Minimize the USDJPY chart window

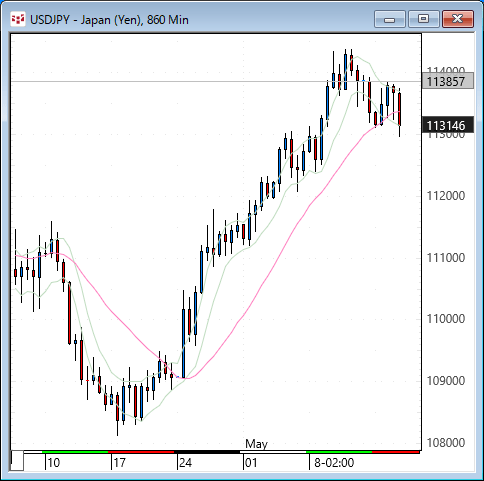pos(390,19)
